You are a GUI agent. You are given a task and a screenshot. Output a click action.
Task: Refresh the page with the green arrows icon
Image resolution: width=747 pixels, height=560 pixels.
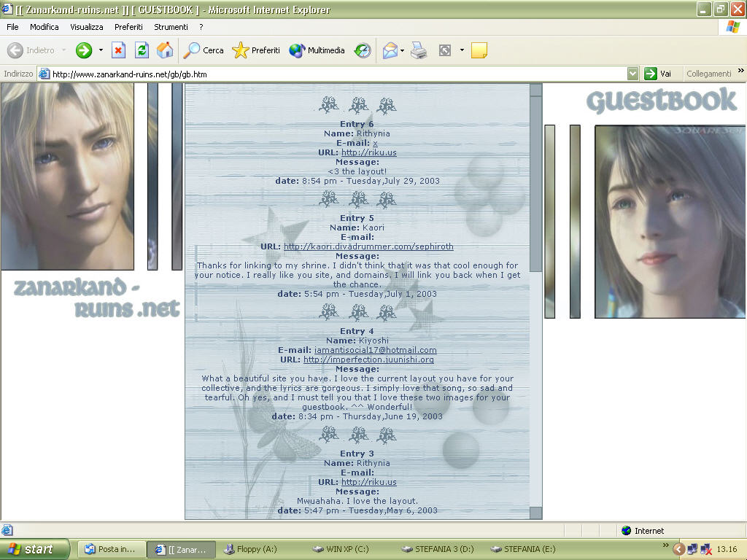coord(142,50)
